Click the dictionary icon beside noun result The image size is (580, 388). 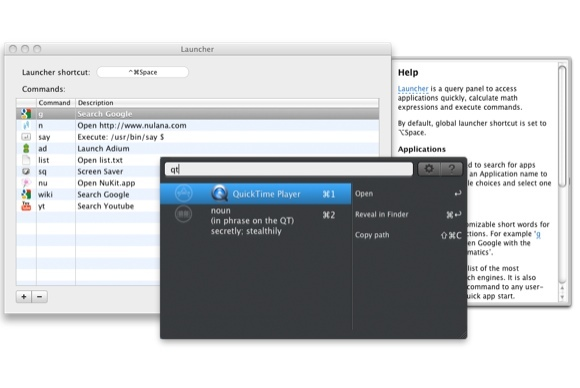183,214
